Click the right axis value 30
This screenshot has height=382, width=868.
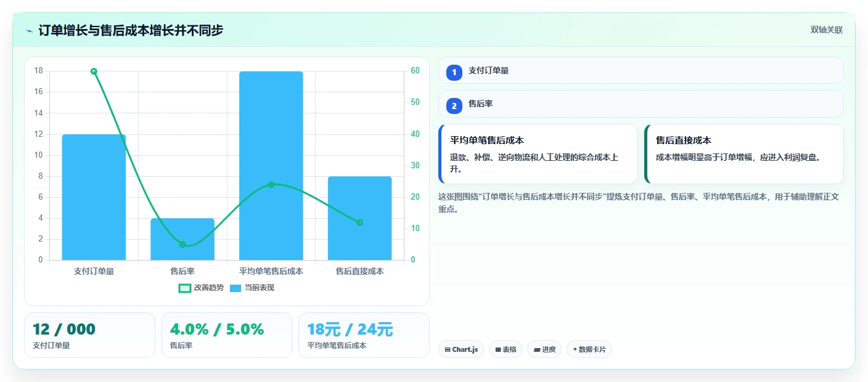pyautogui.click(x=416, y=166)
